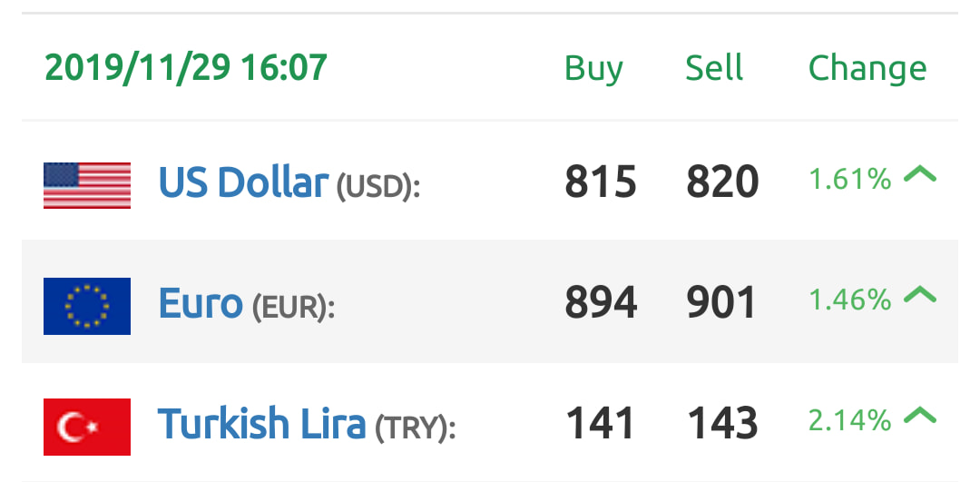Open the Euro currency link
980x482 pixels.
click(201, 302)
